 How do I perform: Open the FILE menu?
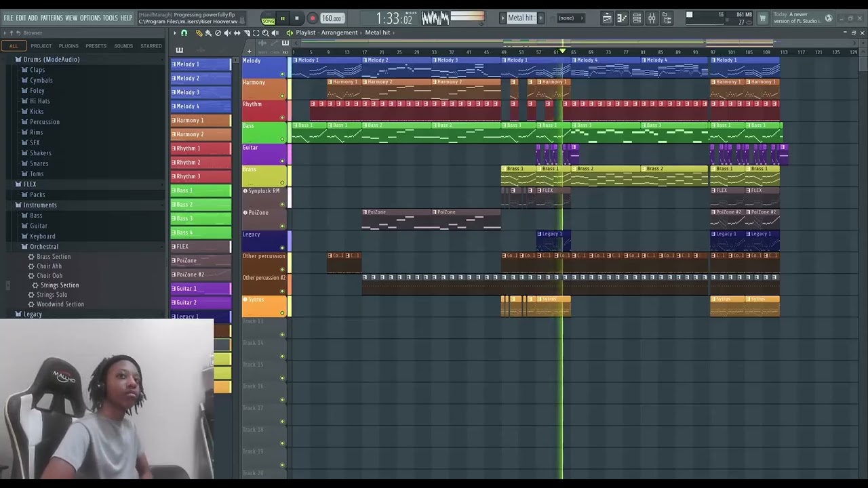point(9,18)
